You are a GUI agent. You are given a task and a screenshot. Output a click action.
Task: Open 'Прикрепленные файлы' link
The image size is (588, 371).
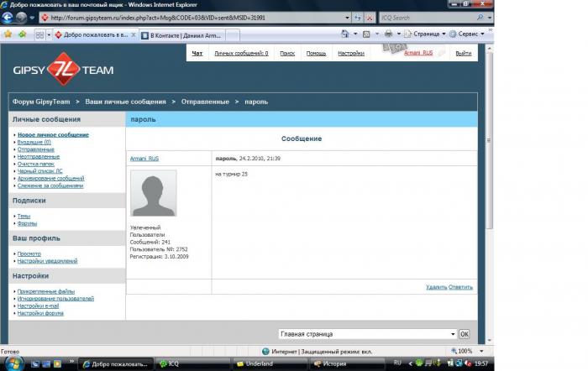[x=46, y=291]
